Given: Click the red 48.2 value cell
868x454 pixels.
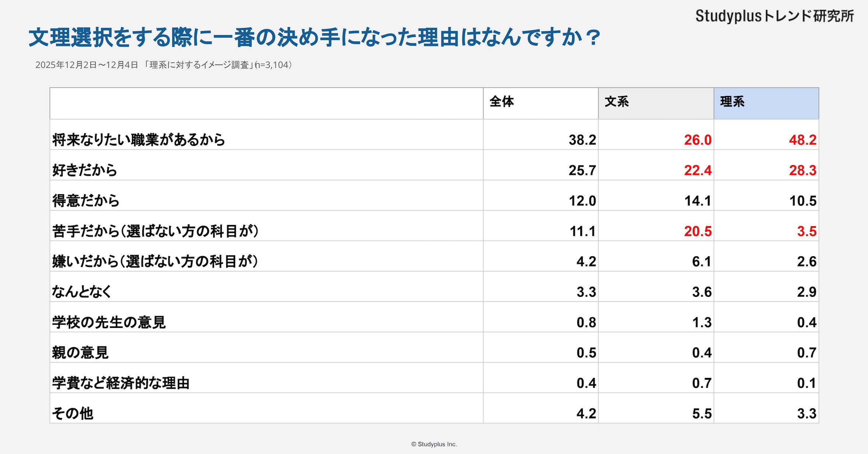Looking at the screenshot, I should (x=802, y=140).
